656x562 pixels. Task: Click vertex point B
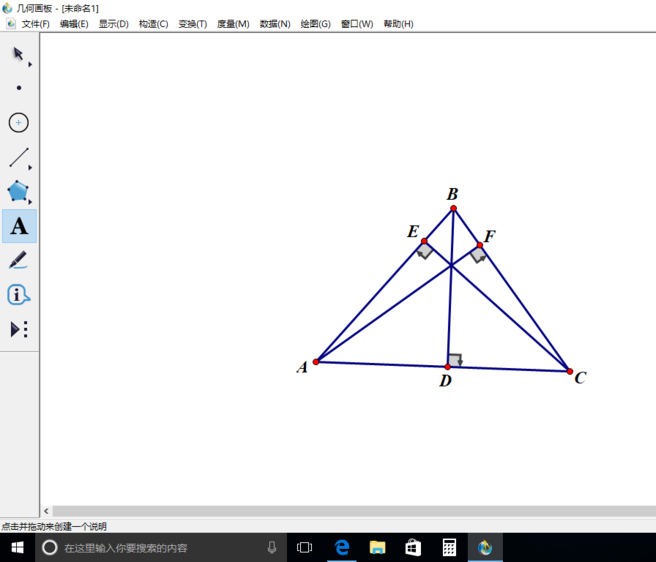pyautogui.click(x=453, y=208)
